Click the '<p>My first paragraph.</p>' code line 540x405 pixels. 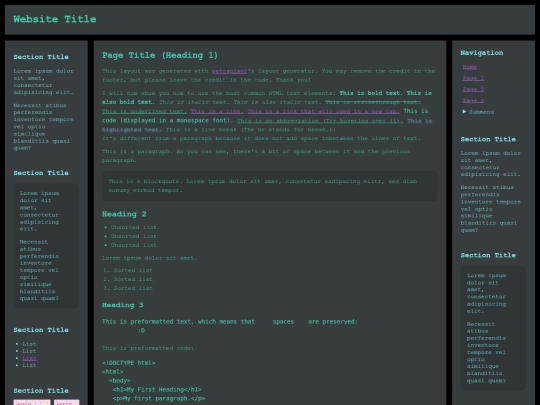pyautogui.click(x=159, y=399)
